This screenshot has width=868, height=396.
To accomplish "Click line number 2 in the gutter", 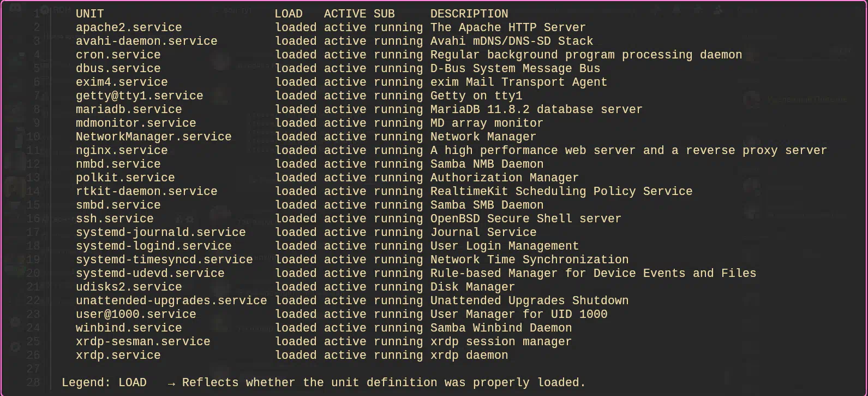I will point(37,28).
